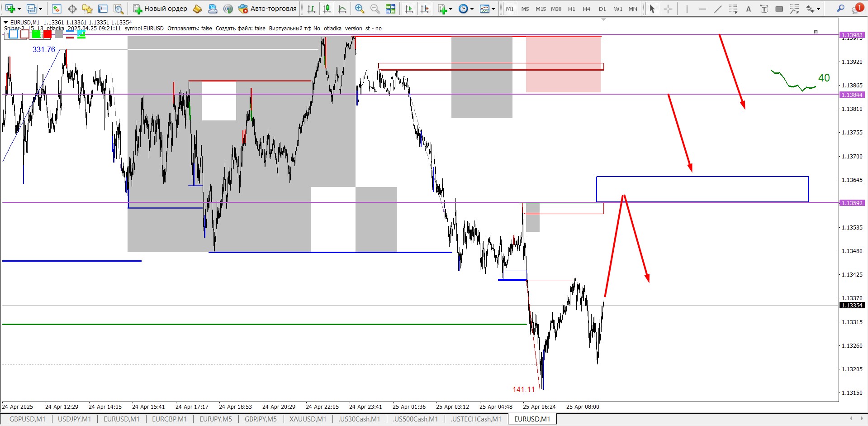Select the Crosshair tool
Image resolution: width=868 pixels, height=426 pixels.
[x=668, y=9]
